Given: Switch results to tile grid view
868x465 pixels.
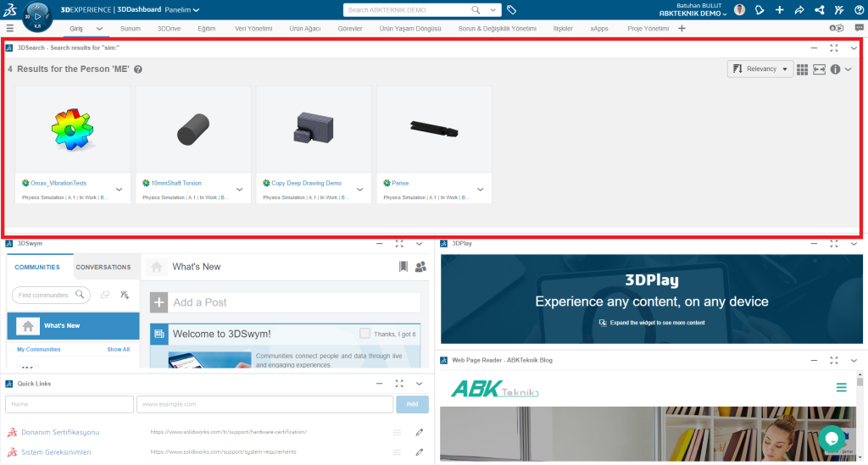Looking at the screenshot, I should [x=802, y=69].
